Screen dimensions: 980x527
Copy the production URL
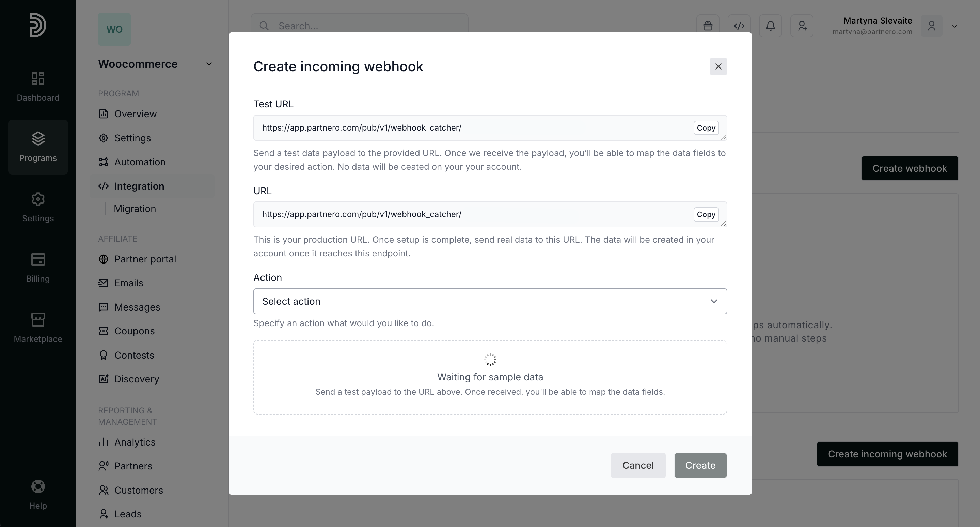click(x=706, y=214)
